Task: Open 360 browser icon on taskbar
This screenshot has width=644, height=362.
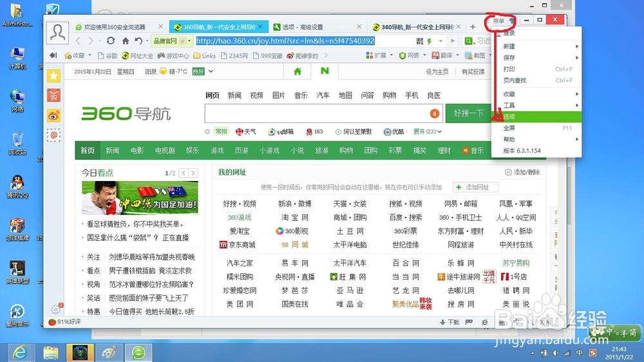Action: coord(138,352)
